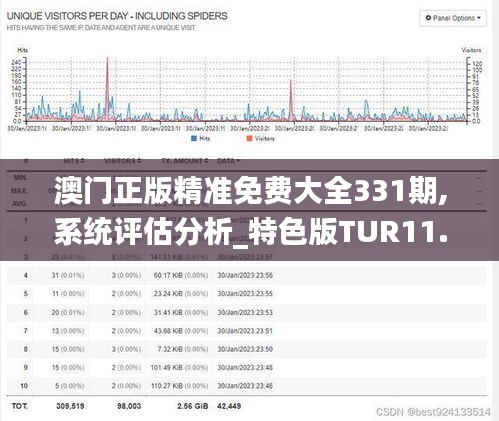Sort table by HITS column header
Viewport: 499px width, 421px height.
point(74,161)
